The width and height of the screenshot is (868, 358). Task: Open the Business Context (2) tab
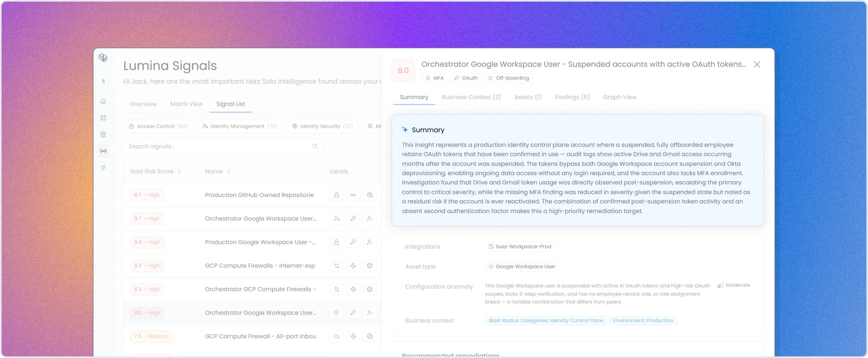pos(471,97)
